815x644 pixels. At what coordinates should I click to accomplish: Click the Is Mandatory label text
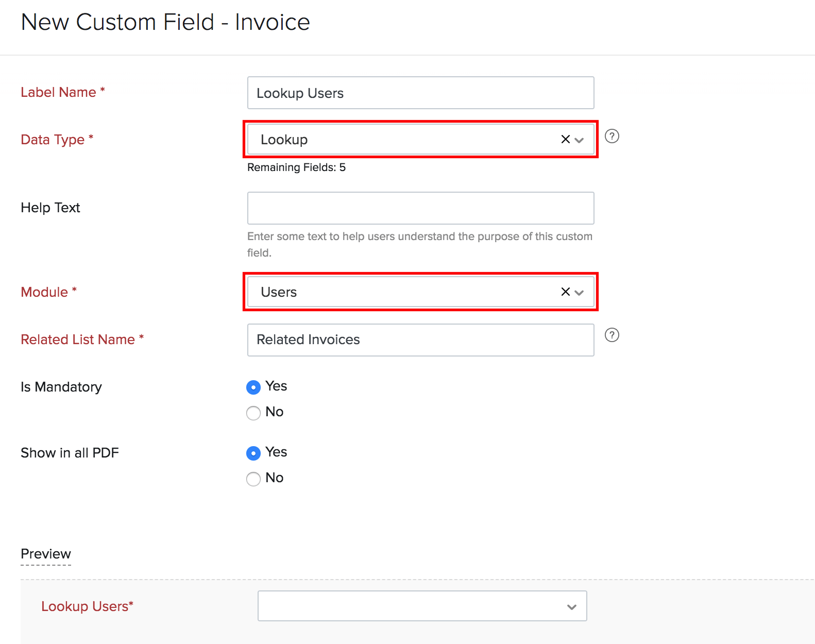(61, 387)
